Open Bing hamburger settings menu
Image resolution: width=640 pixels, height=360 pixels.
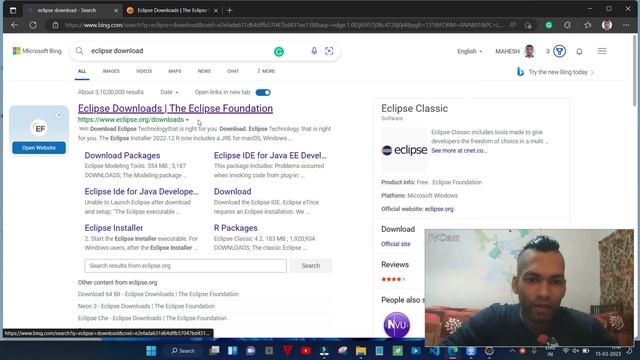click(602, 51)
